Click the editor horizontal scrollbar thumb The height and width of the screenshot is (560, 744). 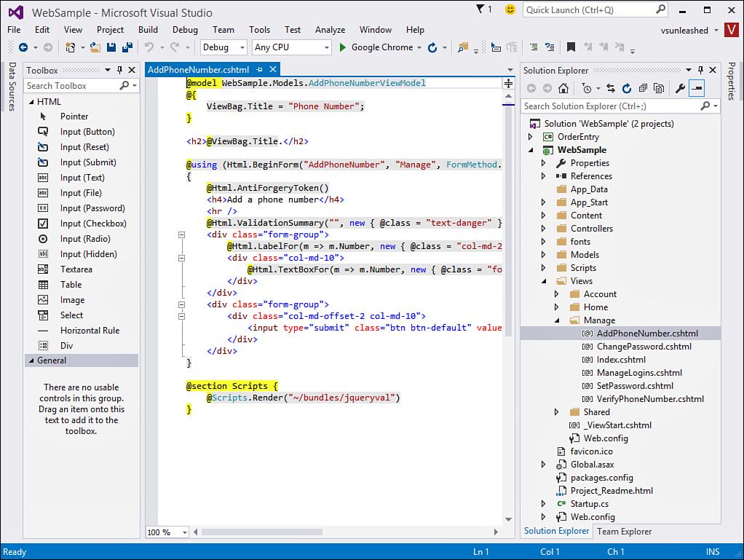tap(262, 532)
